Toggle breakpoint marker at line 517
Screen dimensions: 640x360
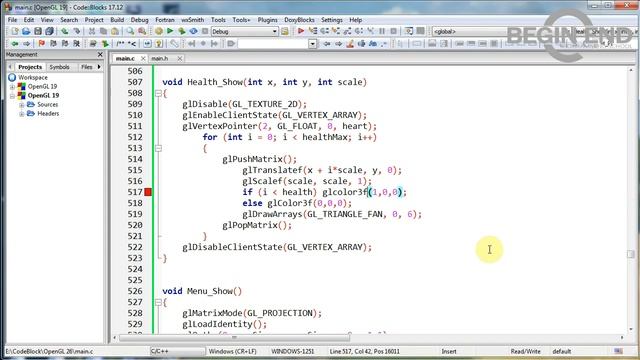[148, 192]
